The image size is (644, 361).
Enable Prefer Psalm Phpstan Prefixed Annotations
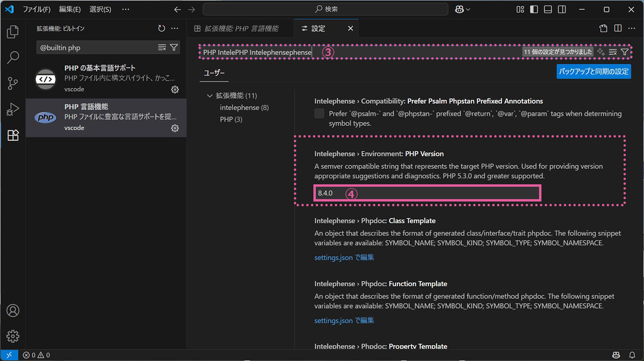[319, 114]
